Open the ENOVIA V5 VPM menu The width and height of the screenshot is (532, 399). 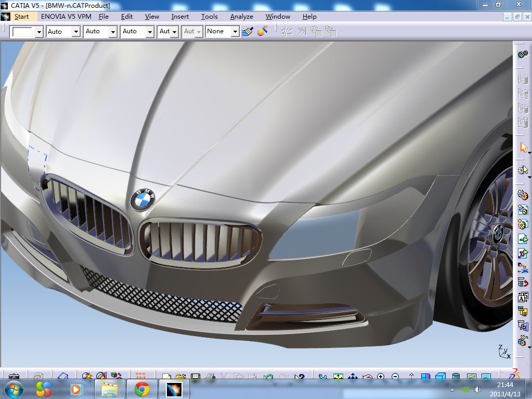(x=66, y=17)
